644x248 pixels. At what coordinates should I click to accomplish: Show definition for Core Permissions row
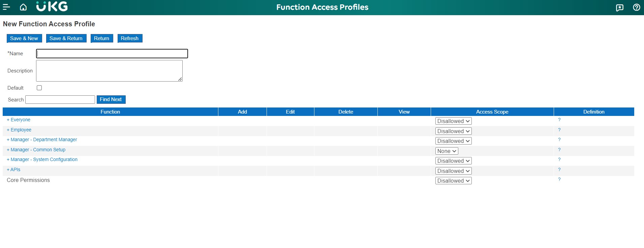click(559, 180)
